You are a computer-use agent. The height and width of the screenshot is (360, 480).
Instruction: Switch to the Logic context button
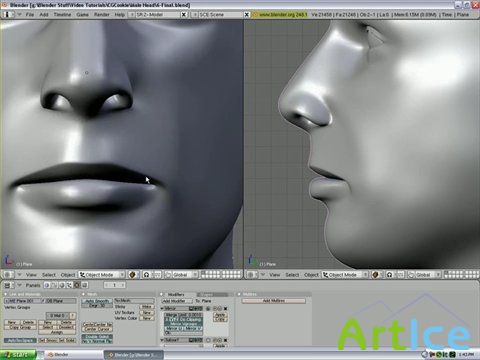47,285
